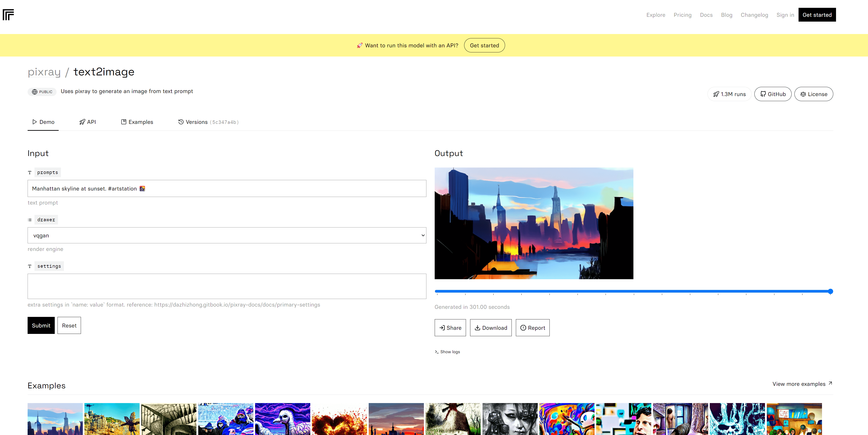Screen dimensions: 868x435
Task: Click in the prompts text field
Action: tap(227, 188)
